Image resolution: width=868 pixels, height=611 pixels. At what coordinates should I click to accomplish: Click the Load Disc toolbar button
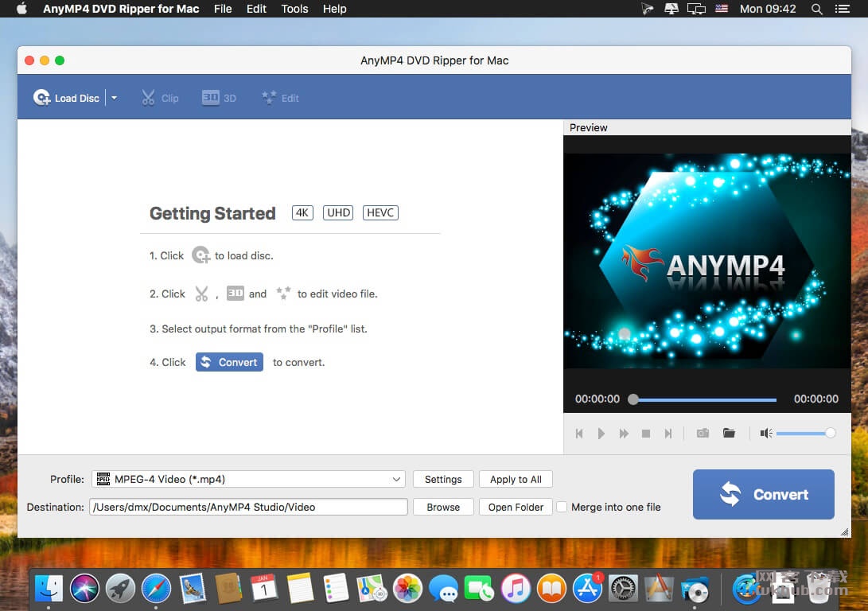[x=66, y=98]
